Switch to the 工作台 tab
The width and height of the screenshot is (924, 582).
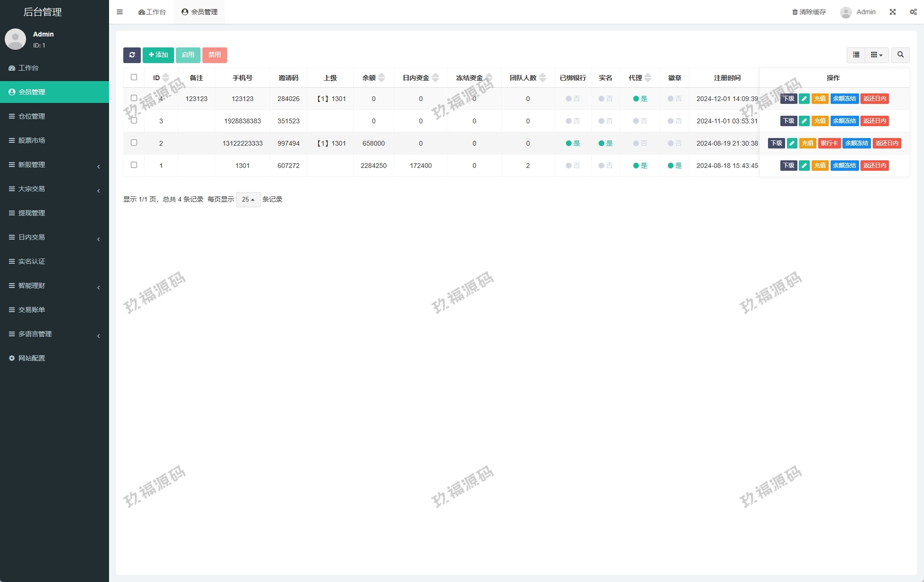pyautogui.click(x=152, y=12)
